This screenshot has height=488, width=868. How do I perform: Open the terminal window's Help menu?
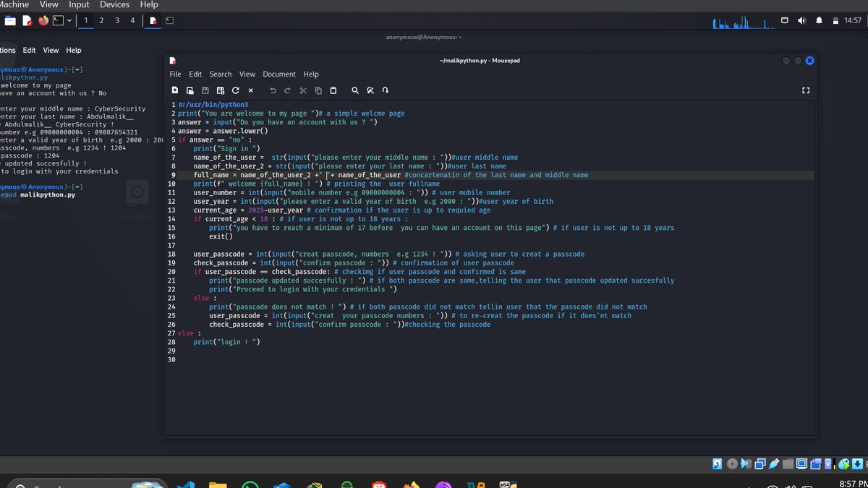coord(74,50)
